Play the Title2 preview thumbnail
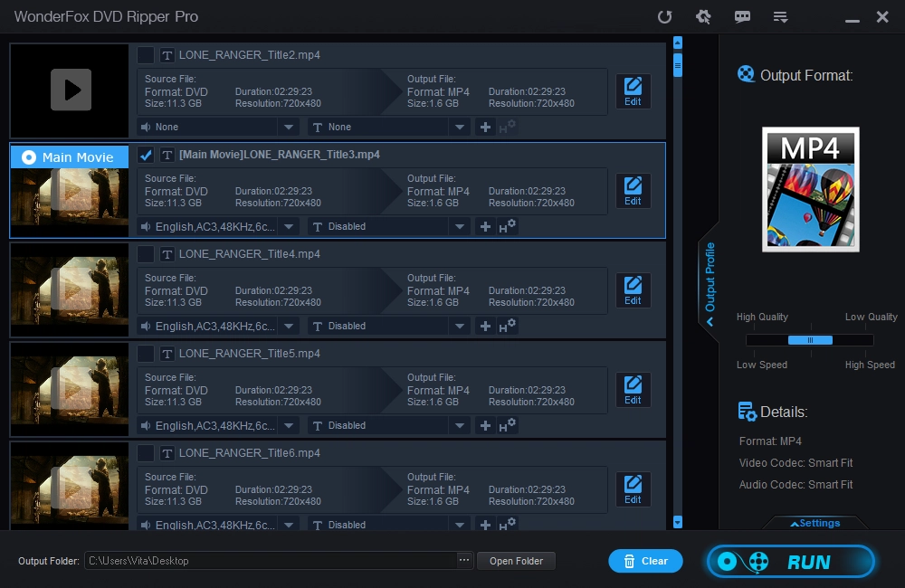The height and width of the screenshot is (588, 905). pos(71,90)
